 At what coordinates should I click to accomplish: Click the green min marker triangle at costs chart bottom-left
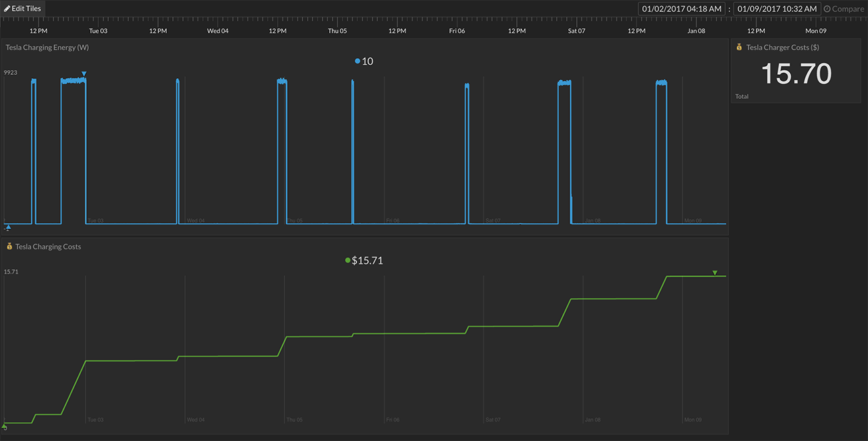click(5, 426)
